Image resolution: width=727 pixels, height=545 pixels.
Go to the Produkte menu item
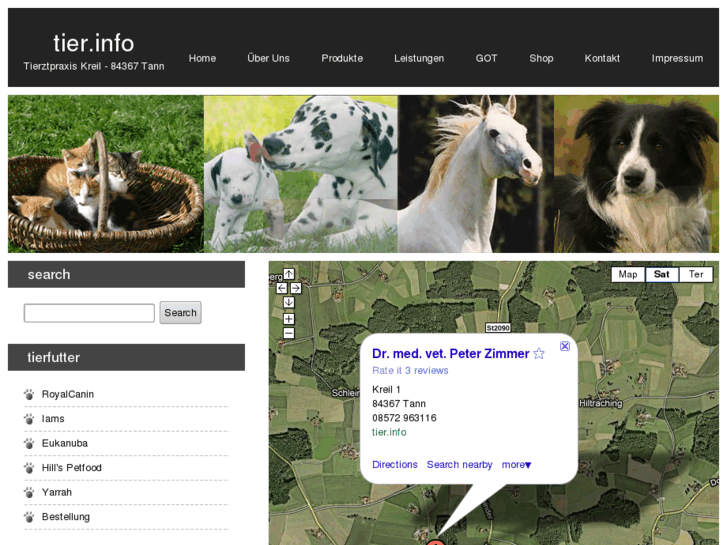[342, 58]
